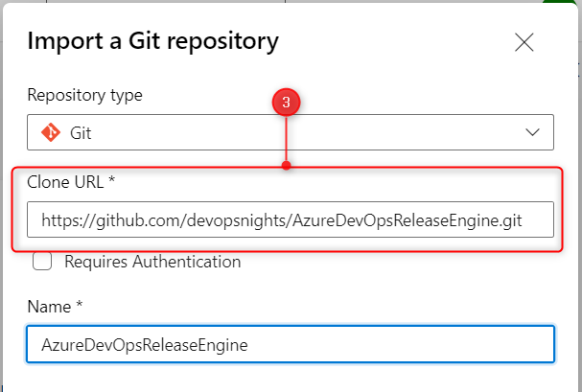Image resolution: width=582 pixels, height=392 pixels.
Task: Click the "Import a Git repository" heading
Action: tap(153, 41)
